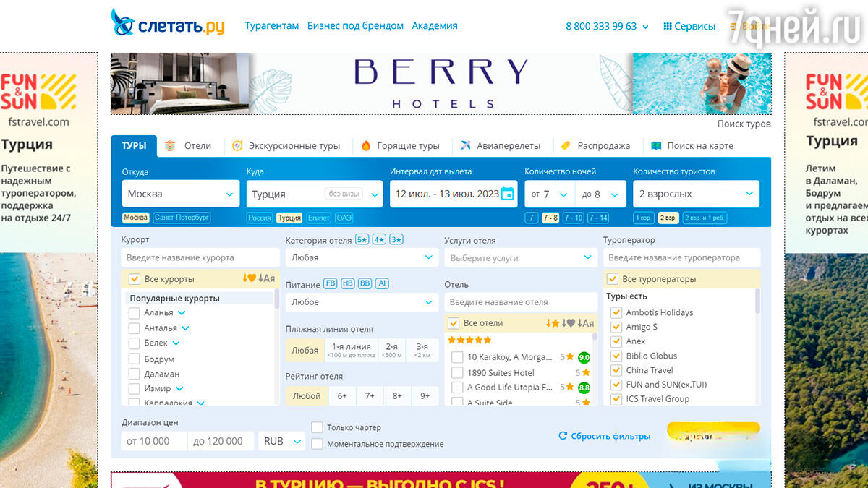Screen dimensions: 868x488
Task: Switch to the ТУРЫ tab
Action: pos(134,145)
